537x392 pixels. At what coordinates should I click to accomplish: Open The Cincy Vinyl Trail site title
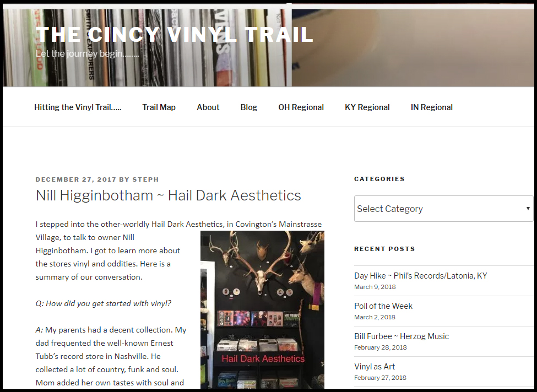coord(174,34)
